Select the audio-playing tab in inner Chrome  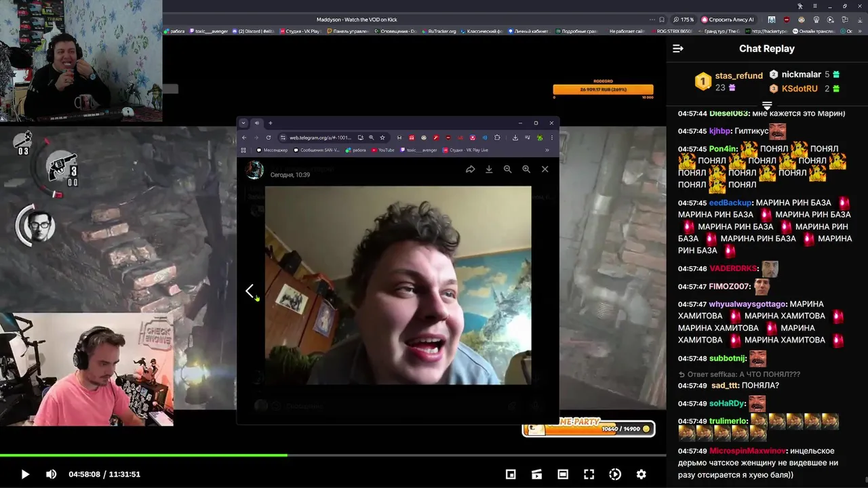257,123
